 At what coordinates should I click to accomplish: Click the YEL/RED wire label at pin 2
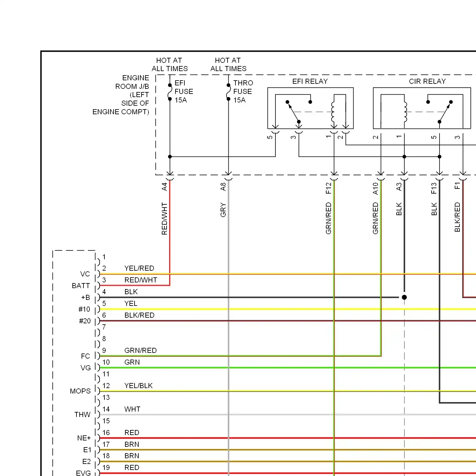[139, 268]
